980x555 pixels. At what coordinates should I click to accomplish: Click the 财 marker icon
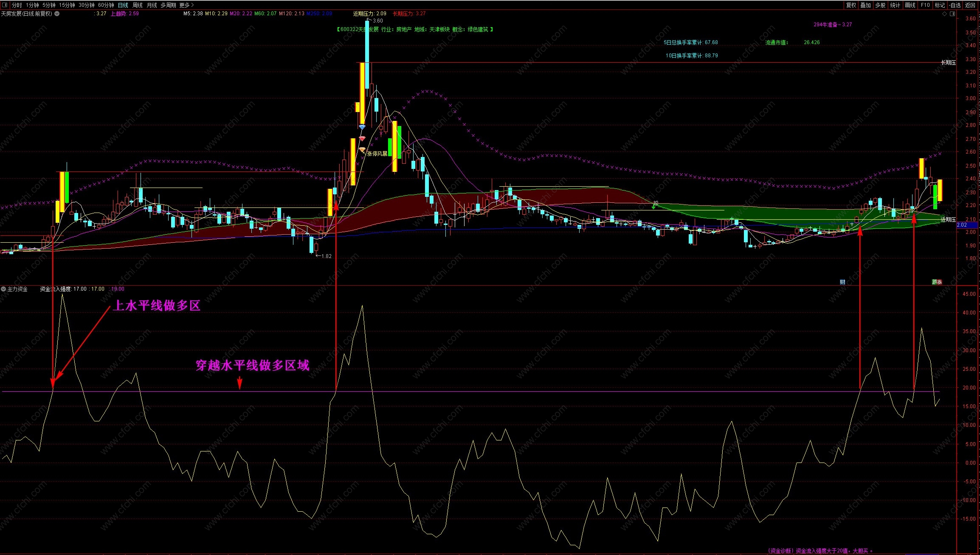click(x=842, y=282)
